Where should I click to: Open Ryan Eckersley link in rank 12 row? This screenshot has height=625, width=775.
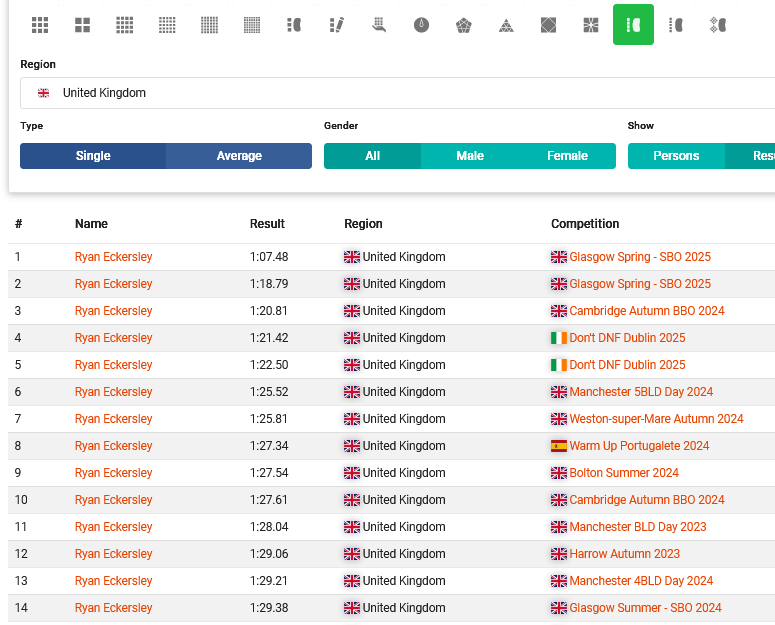(x=113, y=554)
